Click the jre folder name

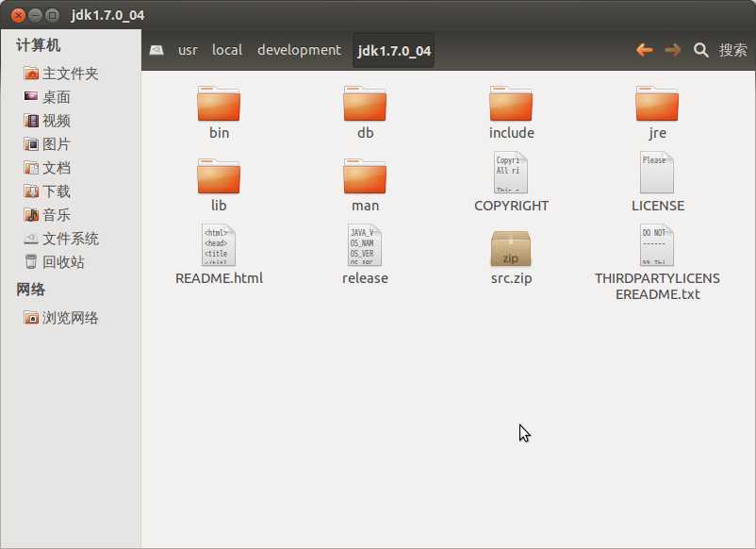[x=658, y=133]
